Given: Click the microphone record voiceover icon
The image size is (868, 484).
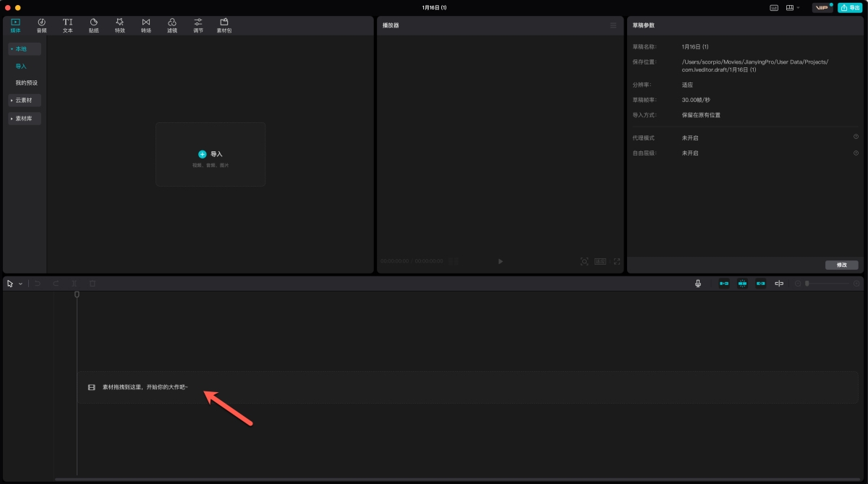Looking at the screenshot, I should click(698, 284).
